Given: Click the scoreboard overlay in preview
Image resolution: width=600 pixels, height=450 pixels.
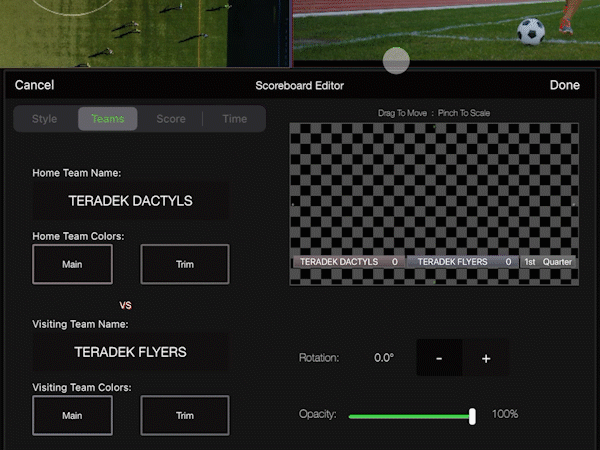Looking at the screenshot, I should coord(432,262).
